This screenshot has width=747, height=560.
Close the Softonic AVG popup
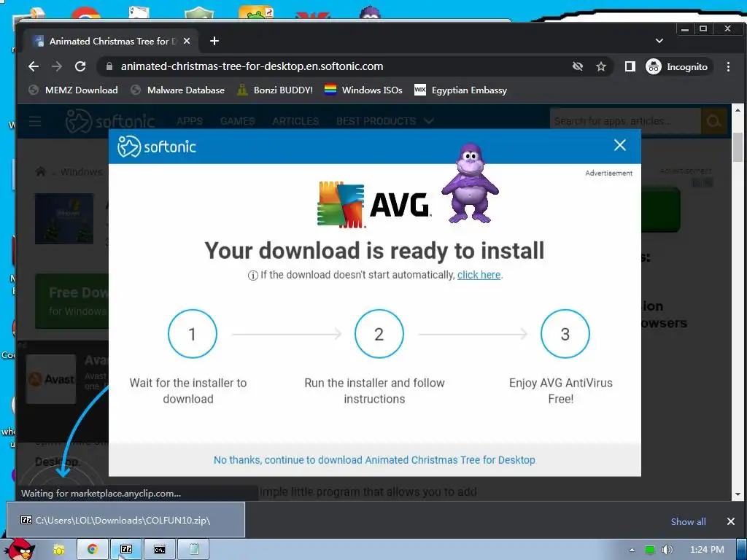point(620,145)
